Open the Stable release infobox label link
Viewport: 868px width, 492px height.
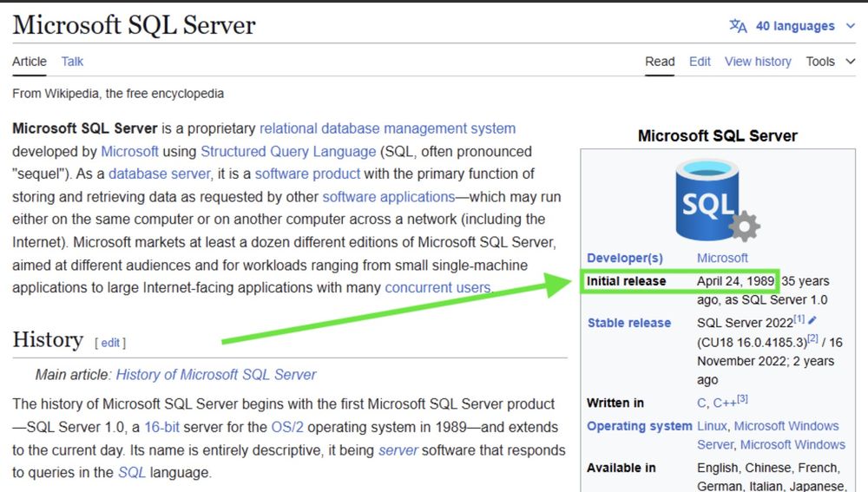pyautogui.click(x=628, y=323)
